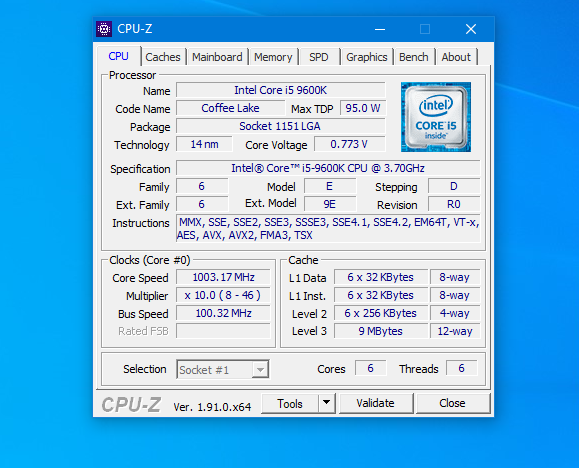The height and width of the screenshot is (468, 579).
Task: Click the Close button at bottom
Action: 453,403
